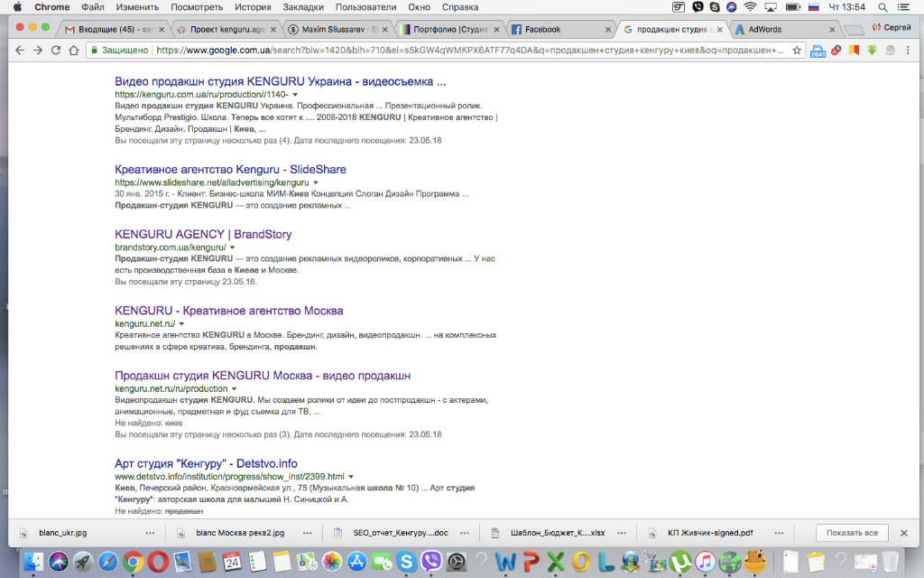Image resolution: width=924 pixels, height=578 pixels.
Task: Switch input source via Russian flag
Action: point(814,7)
